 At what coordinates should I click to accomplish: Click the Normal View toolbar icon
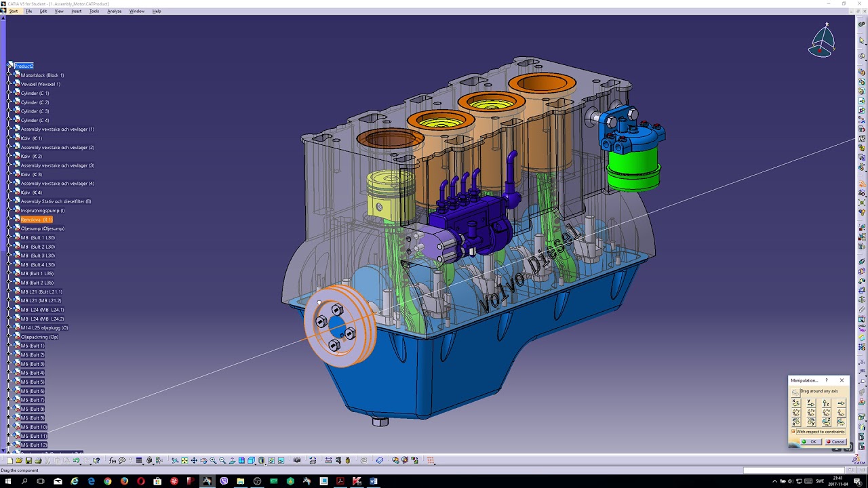tap(232, 460)
